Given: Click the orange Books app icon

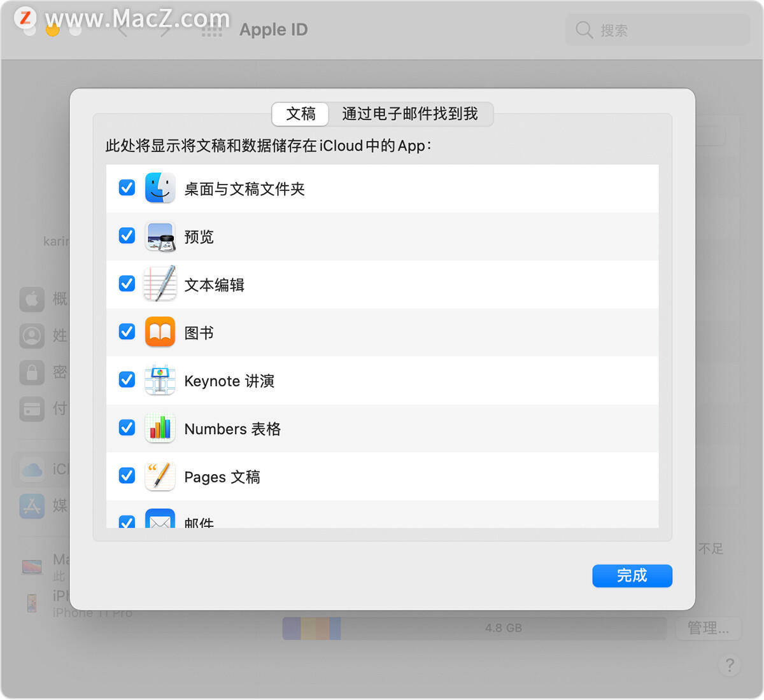Looking at the screenshot, I should point(160,332).
